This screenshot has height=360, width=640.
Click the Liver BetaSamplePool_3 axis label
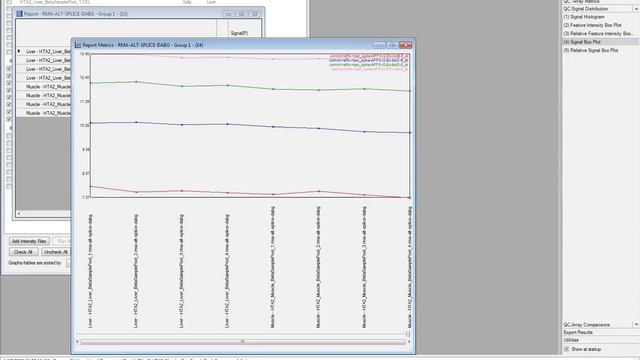(x=182, y=271)
